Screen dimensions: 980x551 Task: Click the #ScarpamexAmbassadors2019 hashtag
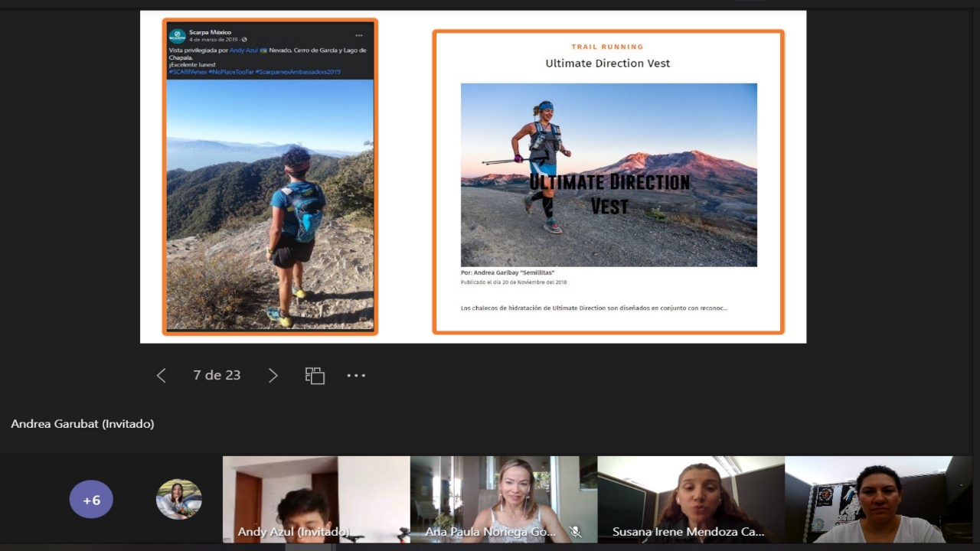click(298, 72)
